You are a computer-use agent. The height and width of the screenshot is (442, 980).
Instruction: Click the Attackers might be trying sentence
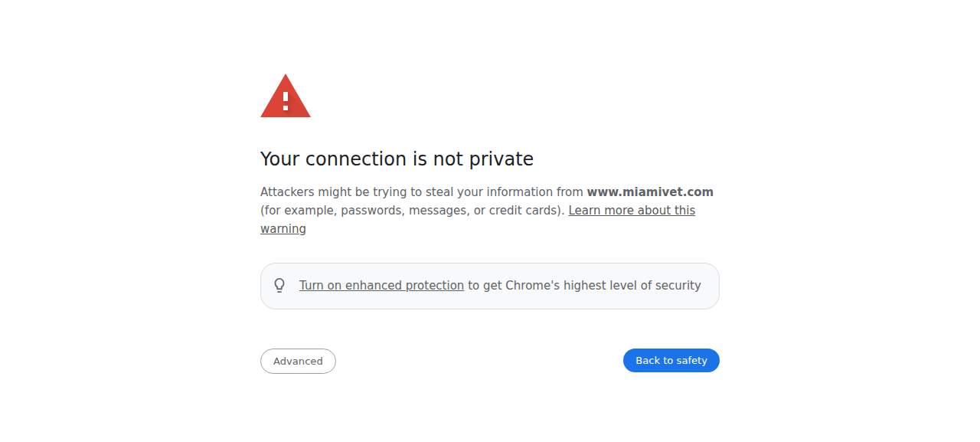point(423,192)
